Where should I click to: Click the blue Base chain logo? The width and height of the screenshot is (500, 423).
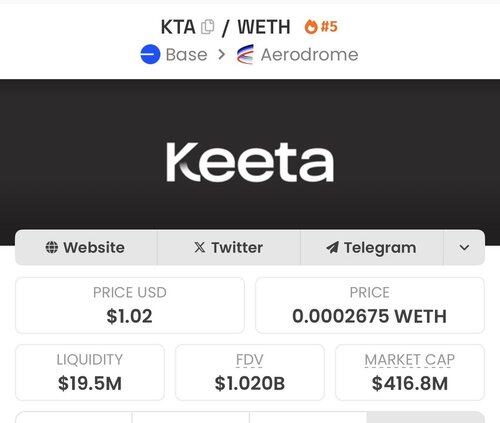pos(150,54)
